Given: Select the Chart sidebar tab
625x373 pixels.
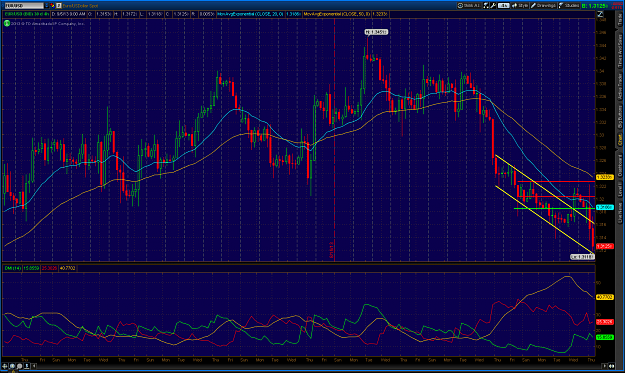Looking at the screenshot, I should tap(620, 139).
